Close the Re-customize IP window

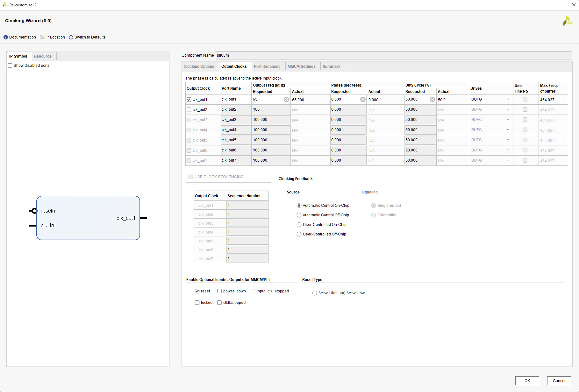point(574,5)
